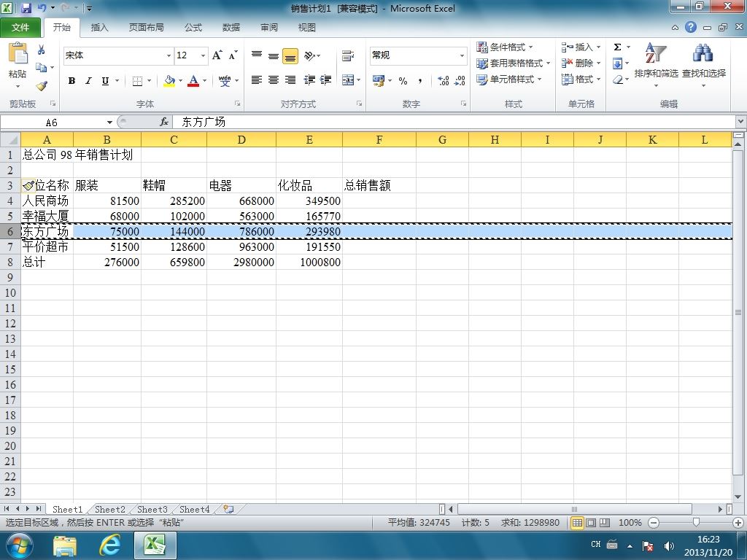
Task: Switch to the Formulas (公式) tab
Action: click(193, 28)
